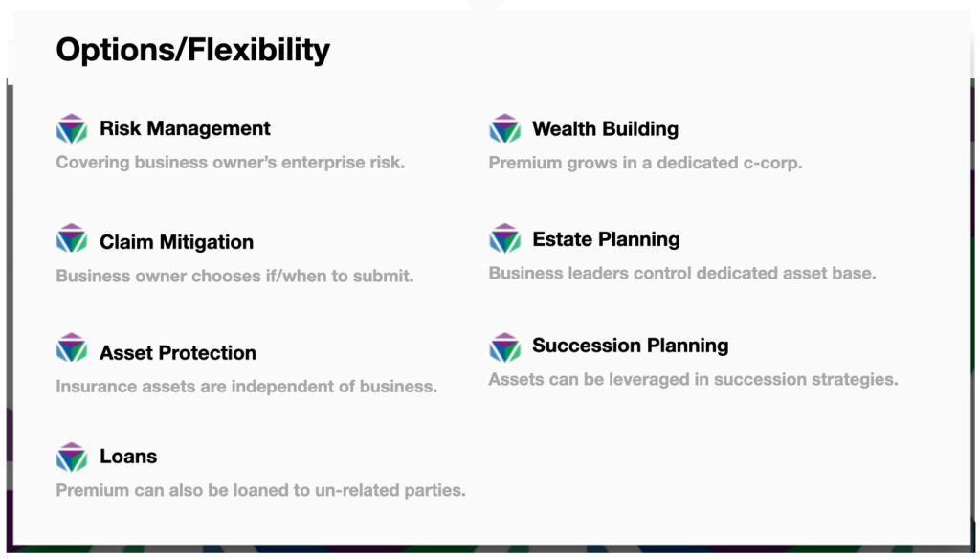Select the Risk Management heading
Viewport: 980px width, 558px height.
click(185, 128)
